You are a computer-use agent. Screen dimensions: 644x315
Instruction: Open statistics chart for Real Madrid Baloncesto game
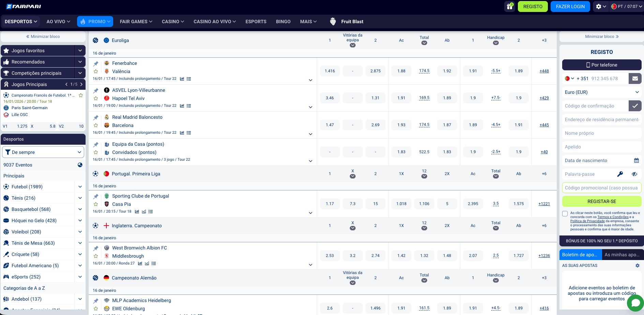(182, 133)
